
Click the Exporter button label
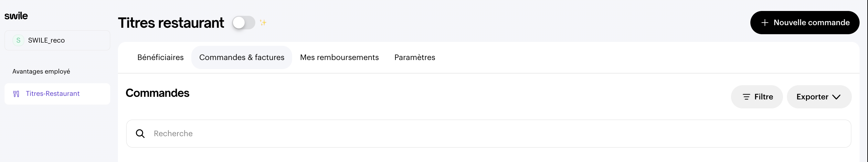[812, 97]
